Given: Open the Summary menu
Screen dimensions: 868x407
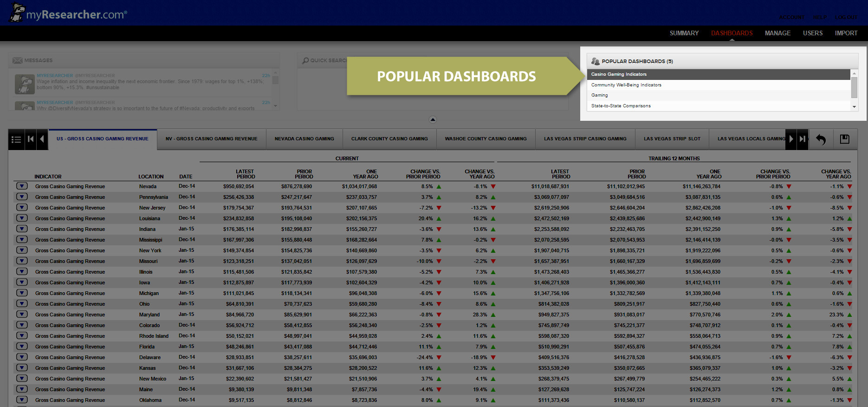Looking at the screenshot, I should point(684,33).
